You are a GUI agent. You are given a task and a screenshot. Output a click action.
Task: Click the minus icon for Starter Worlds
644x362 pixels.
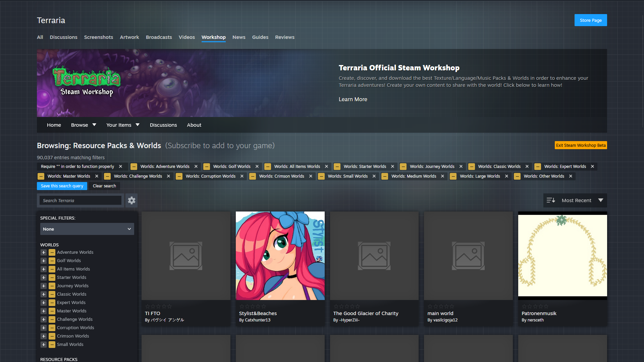click(52, 278)
